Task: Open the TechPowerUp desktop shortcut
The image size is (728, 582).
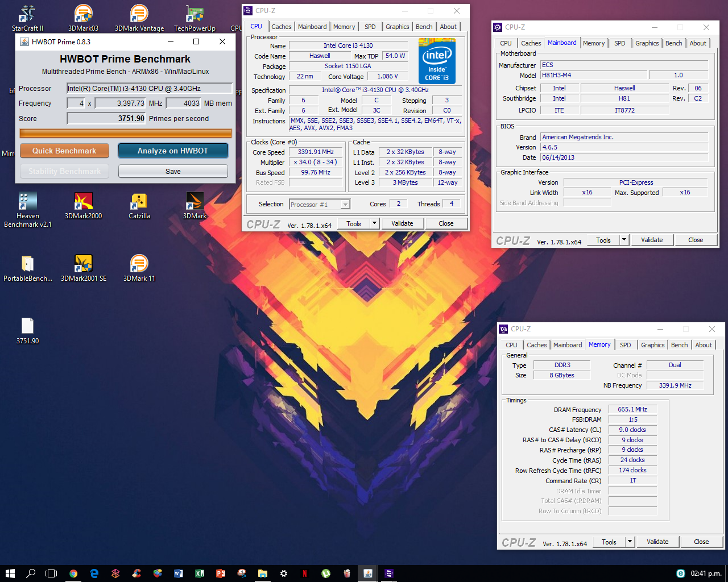Action: pyautogui.click(x=195, y=17)
